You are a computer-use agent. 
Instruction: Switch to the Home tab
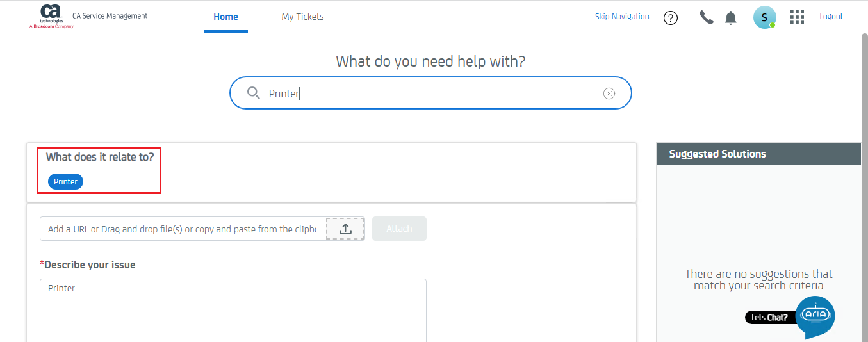click(225, 17)
